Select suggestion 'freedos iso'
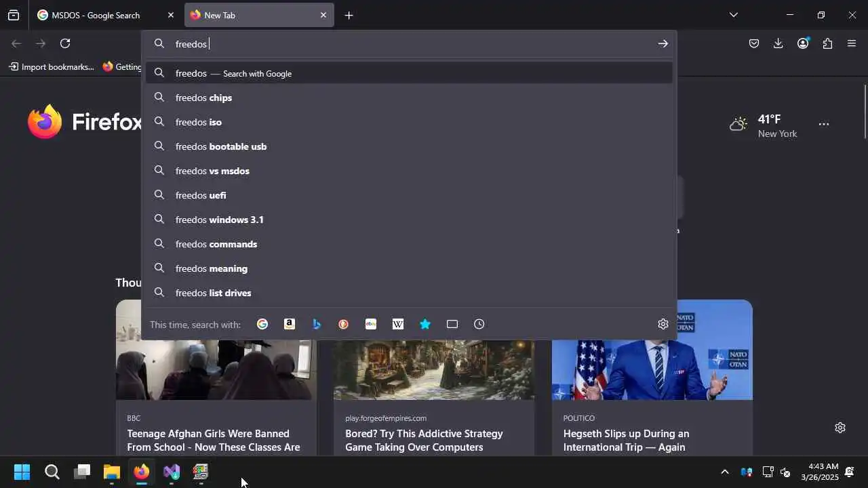Viewport: 868px width, 488px height. coord(409,122)
